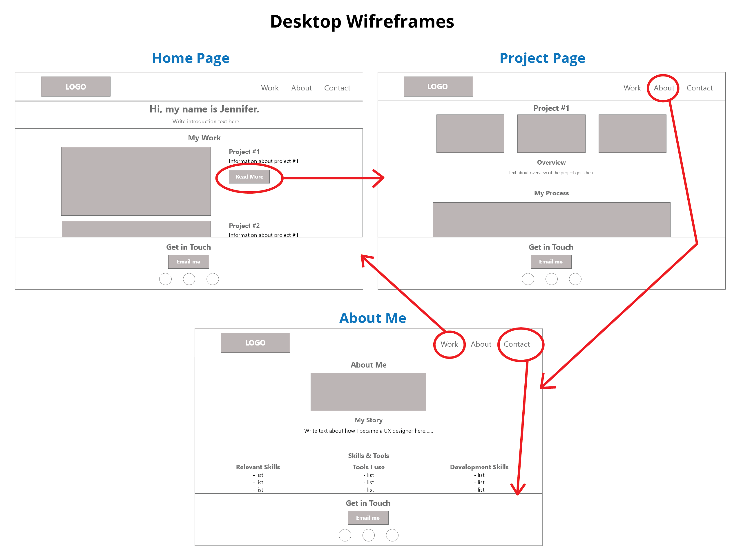Click middle social circle icon on Home Page
The width and height of the screenshot is (741, 560).
[189, 279]
